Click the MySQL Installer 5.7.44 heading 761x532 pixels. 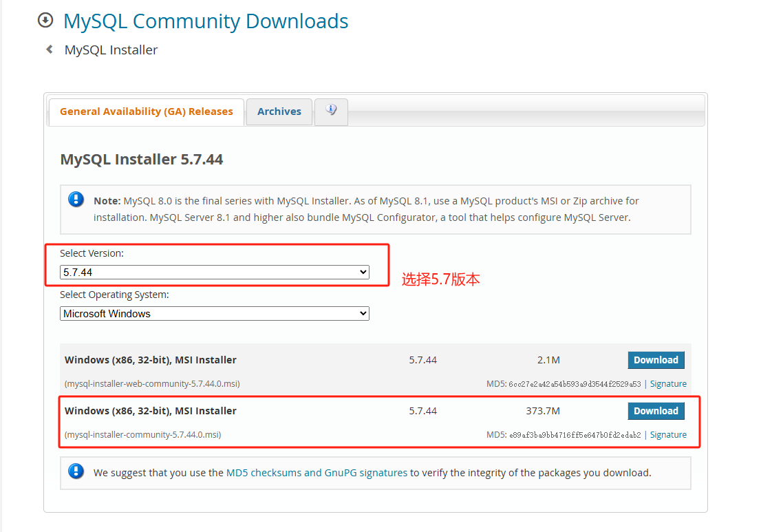pyautogui.click(x=142, y=160)
